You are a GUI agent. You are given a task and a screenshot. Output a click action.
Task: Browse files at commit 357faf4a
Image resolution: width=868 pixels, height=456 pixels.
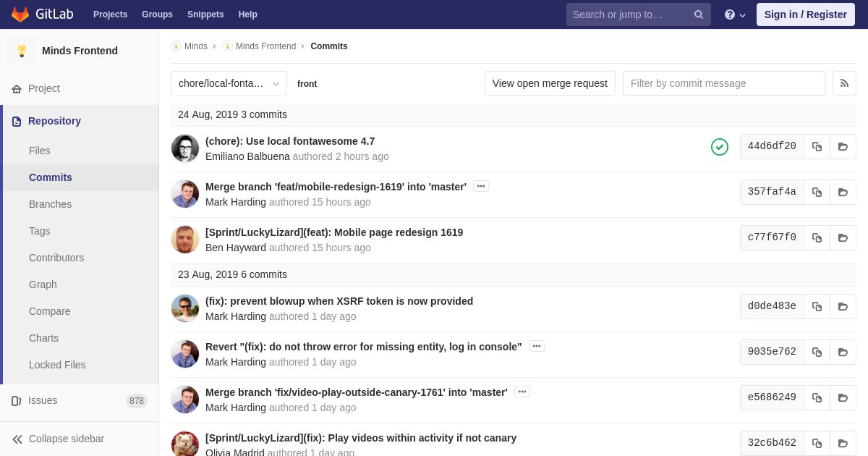843,193
